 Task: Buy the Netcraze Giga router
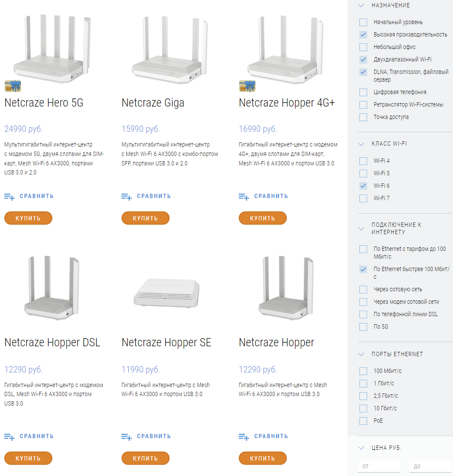pyautogui.click(x=145, y=218)
